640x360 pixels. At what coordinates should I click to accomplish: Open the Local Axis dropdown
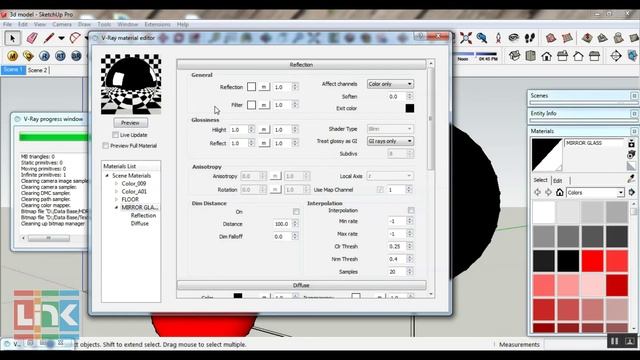(390, 176)
